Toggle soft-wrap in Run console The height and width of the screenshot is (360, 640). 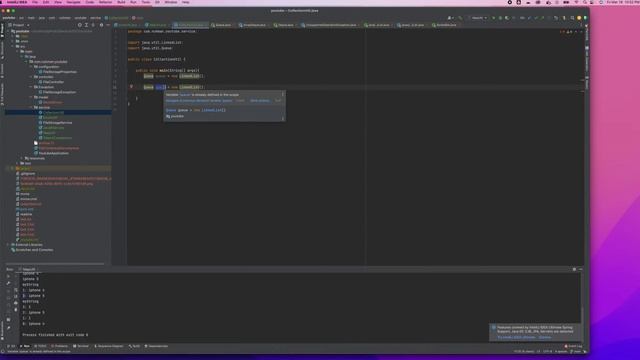[x=16, y=290]
